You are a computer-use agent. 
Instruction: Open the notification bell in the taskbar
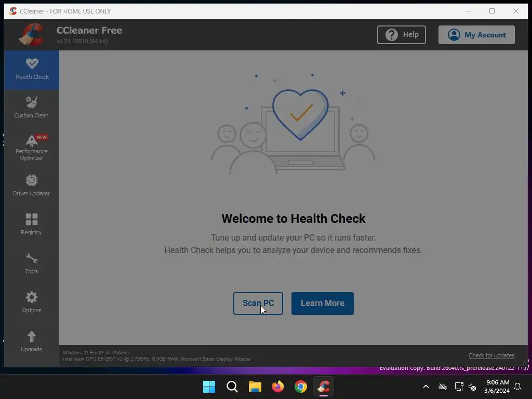coord(517,387)
